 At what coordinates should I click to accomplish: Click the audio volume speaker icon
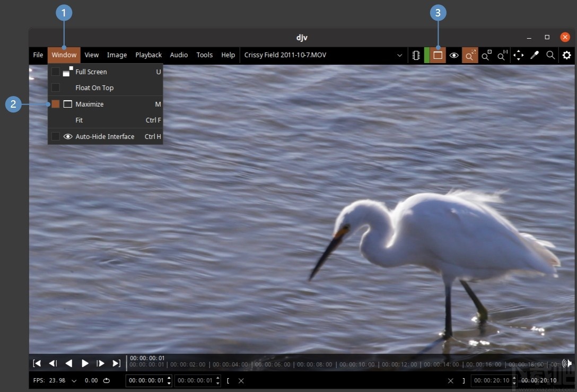click(x=567, y=363)
